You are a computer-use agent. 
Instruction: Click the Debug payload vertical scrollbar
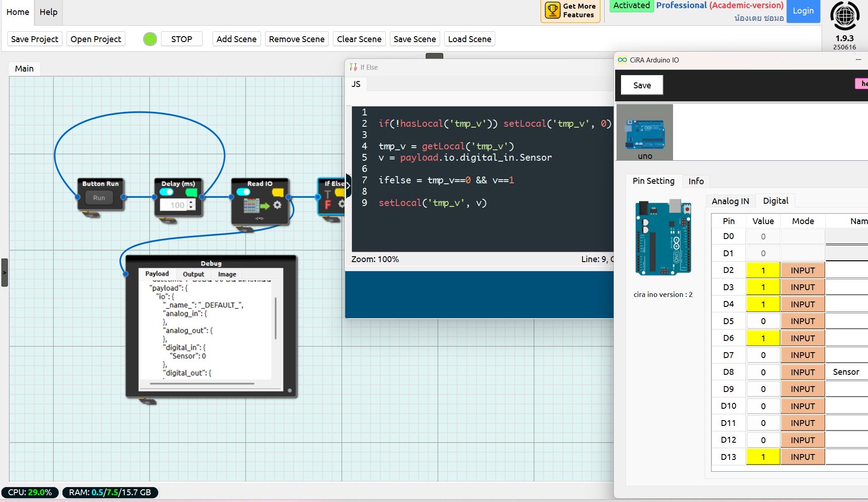(275, 318)
